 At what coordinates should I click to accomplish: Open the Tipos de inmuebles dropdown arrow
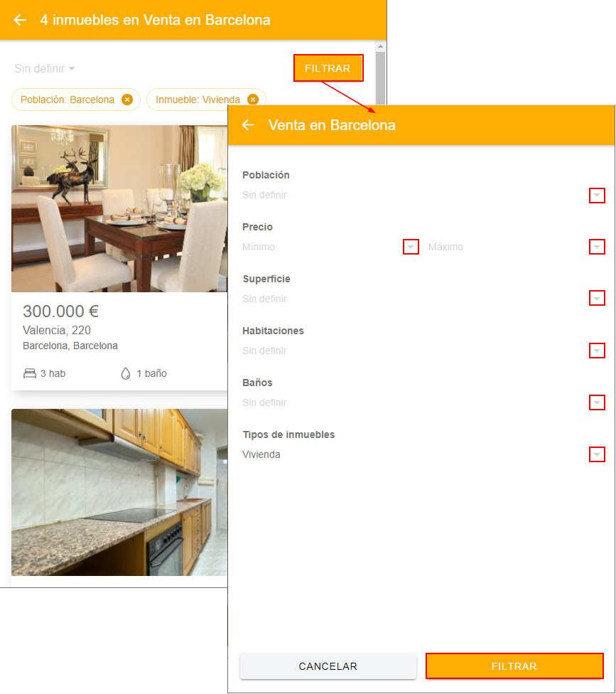(597, 454)
